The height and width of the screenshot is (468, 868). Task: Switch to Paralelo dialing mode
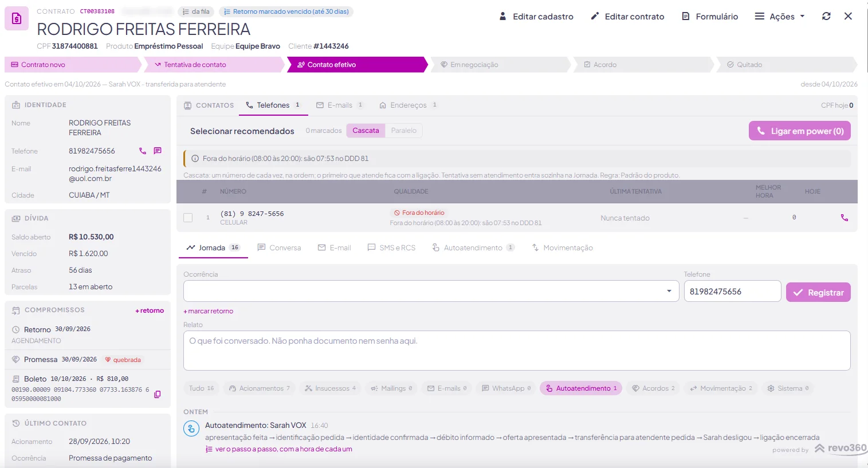pos(404,131)
